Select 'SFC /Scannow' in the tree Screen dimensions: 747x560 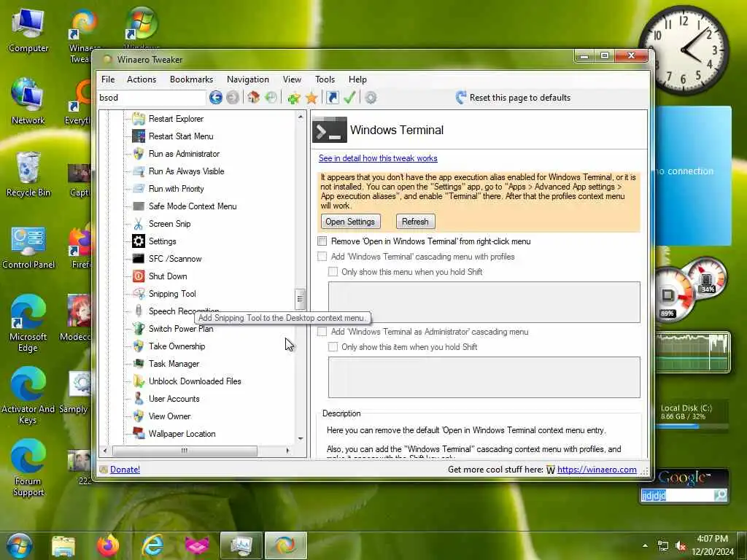[x=175, y=259]
